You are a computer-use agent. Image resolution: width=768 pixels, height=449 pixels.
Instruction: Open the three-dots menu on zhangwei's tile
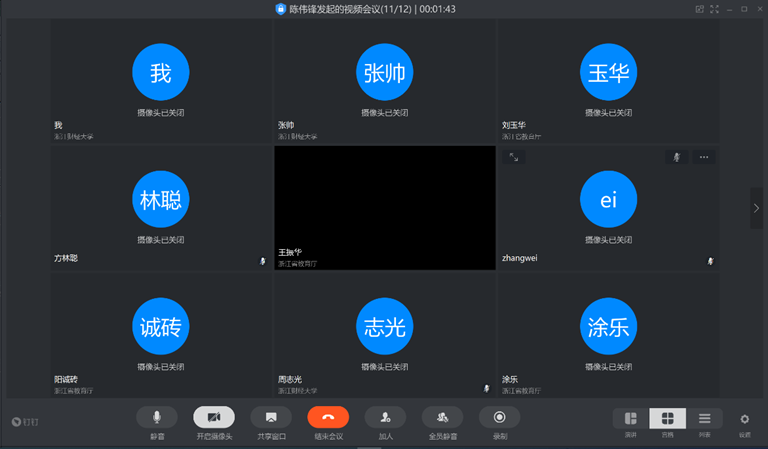point(704,157)
